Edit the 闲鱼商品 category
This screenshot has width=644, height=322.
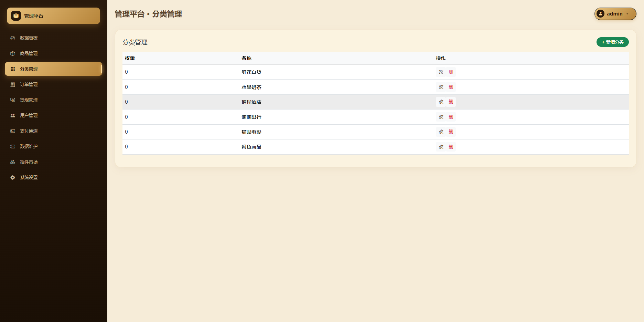pyautogui.click(x=441, y=147)
